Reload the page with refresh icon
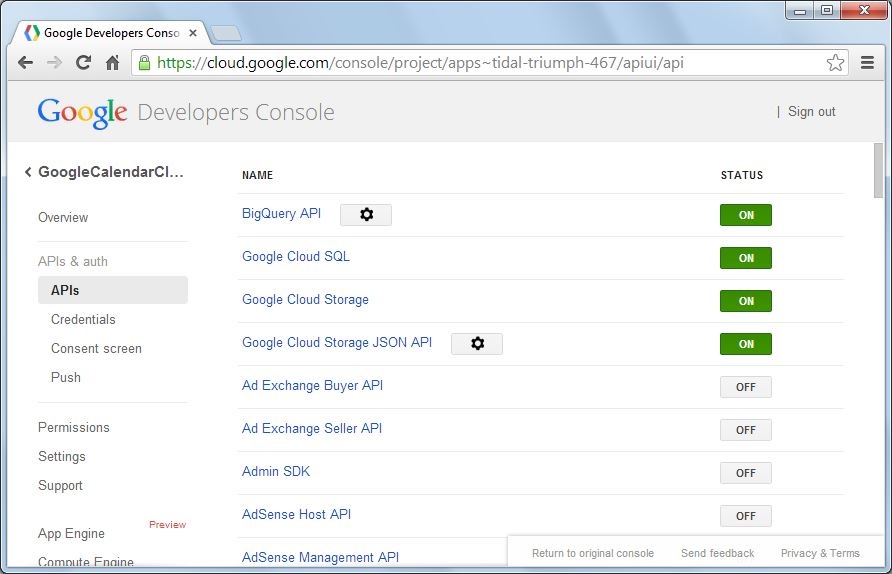The width and height of the screenshot is (892, 574). coord(84,63)
